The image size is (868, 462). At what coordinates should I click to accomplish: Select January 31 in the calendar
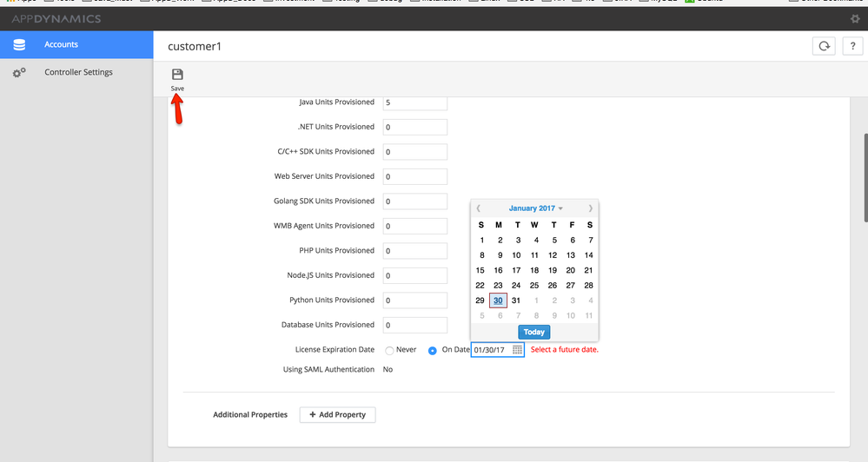516,300
